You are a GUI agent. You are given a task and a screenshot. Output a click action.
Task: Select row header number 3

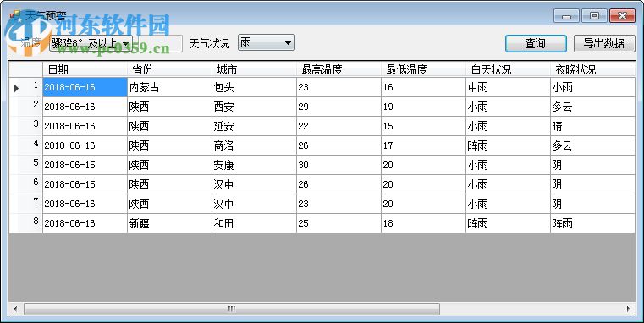pos(25,126)
